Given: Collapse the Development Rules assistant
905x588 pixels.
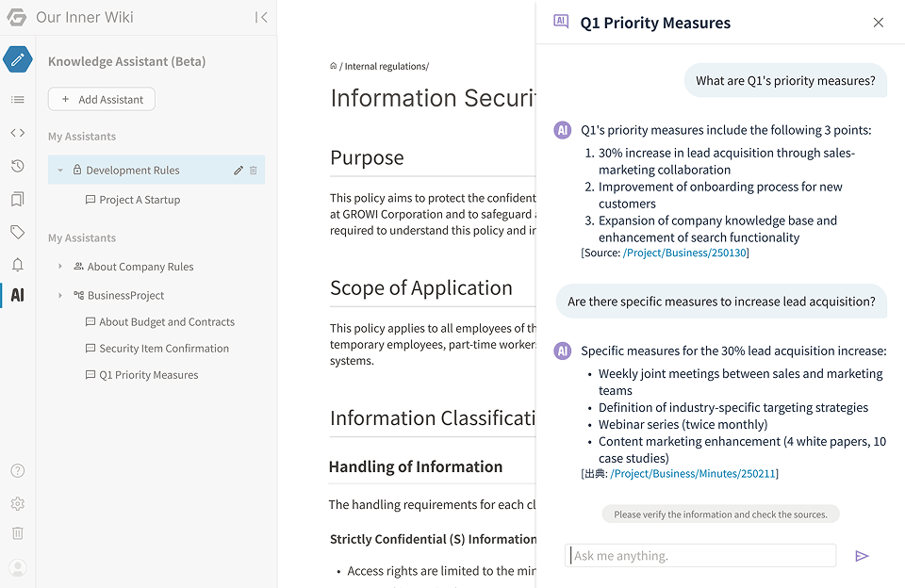Looking at the screenshot, I should (61, 170).
